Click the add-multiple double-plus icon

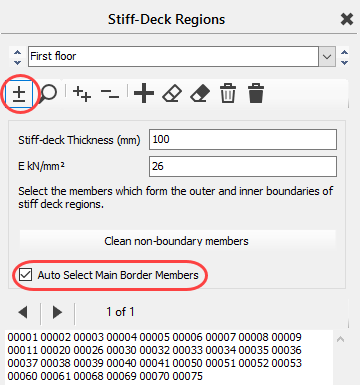click(82, 94)
